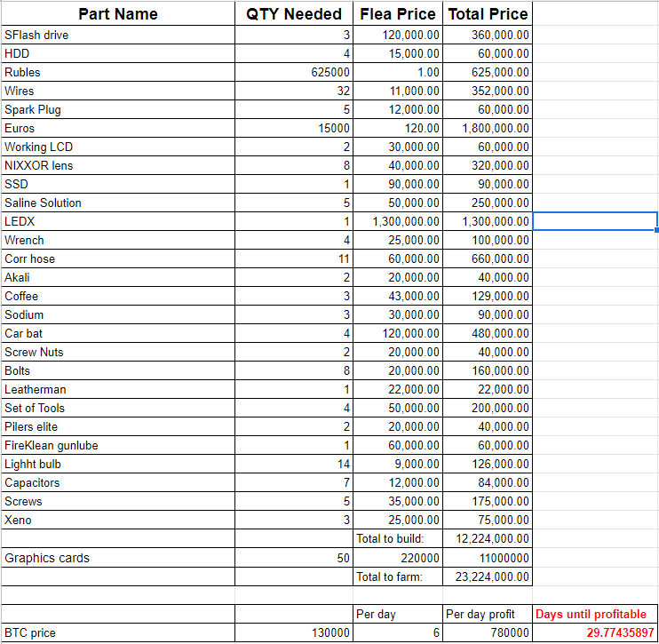Screen dimensions: 659x644
Task: Click the "Part Name" header cell
Action: point(117,13)
